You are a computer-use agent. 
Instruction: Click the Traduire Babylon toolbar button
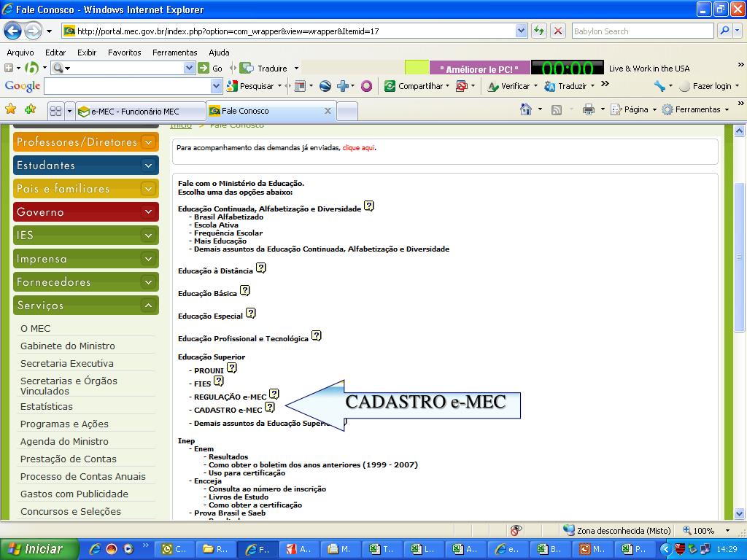point(265,69)
